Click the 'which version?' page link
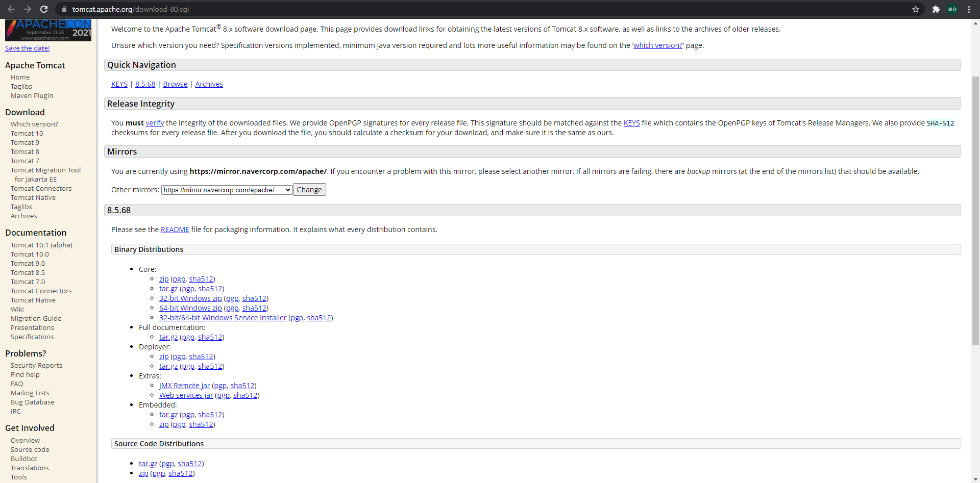Image resolution: width=980 pixels, height=483 pixels. point(658,45)
